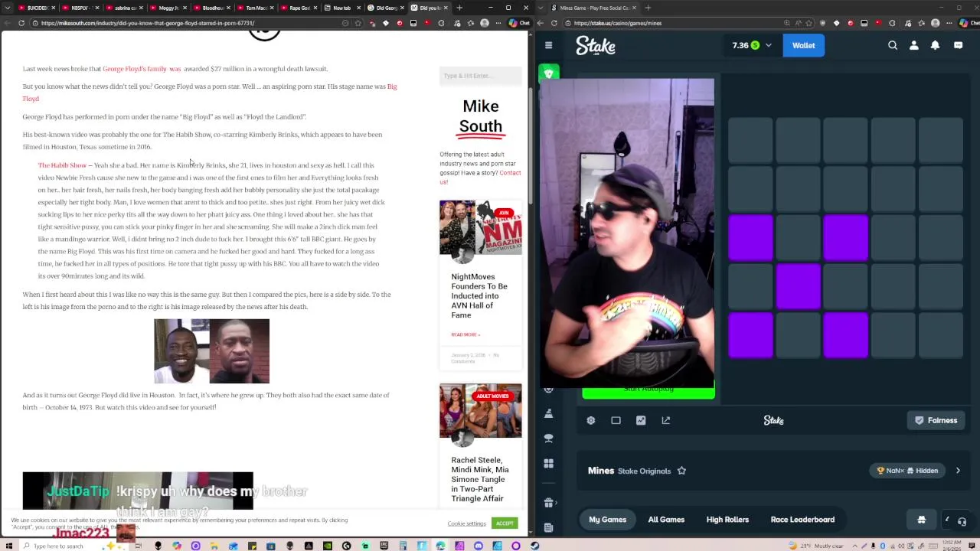Switch to the sabrina browser tab
Viewport: 980px width, 551px height.
click(x=122, y=8)
